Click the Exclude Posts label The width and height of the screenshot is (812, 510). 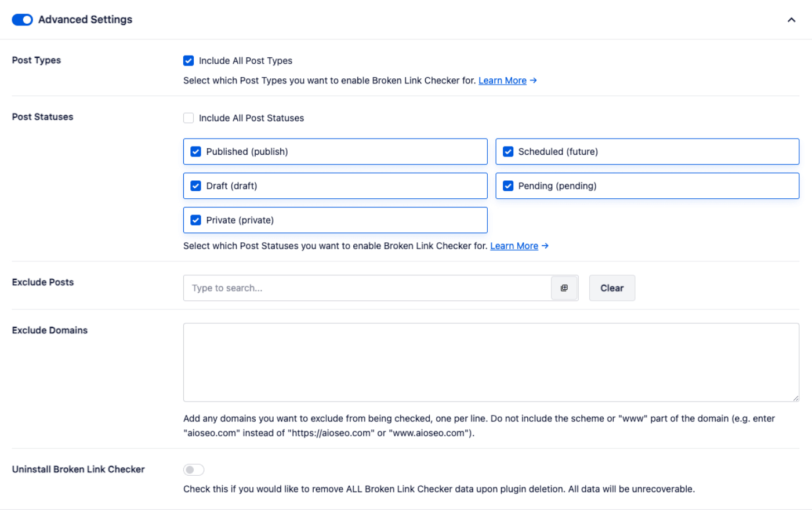tap(43, 282)
